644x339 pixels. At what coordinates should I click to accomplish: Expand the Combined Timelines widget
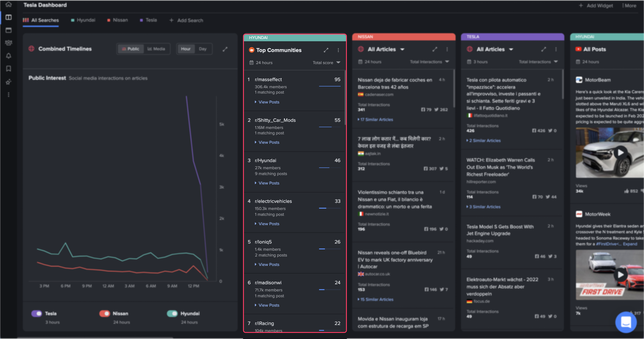[225, 49]
